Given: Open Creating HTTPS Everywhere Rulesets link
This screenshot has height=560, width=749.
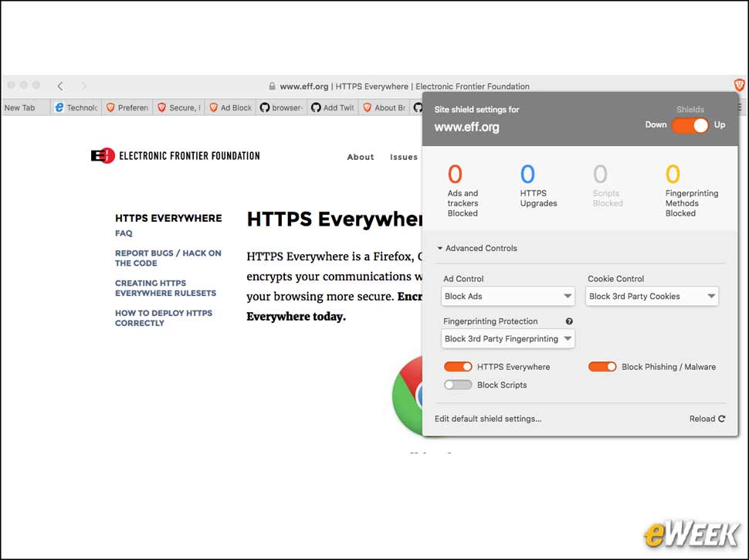Looking at the screenshot, I should (x=165, y=288).
